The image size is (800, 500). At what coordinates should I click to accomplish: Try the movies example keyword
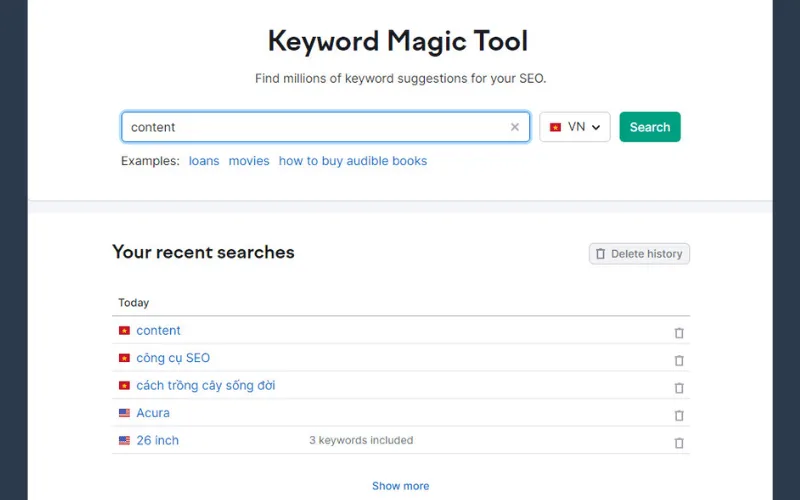coord(249,161)
